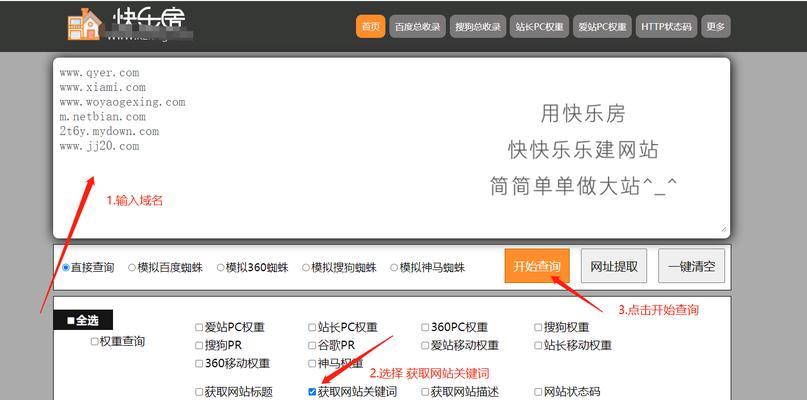
Task: Check the 获取网站标题 checkbox
Action: point(199,392)
